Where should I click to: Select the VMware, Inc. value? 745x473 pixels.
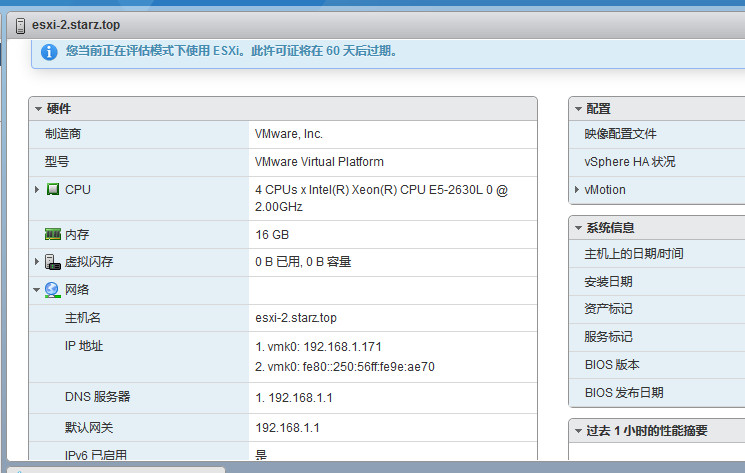(289, 134)
